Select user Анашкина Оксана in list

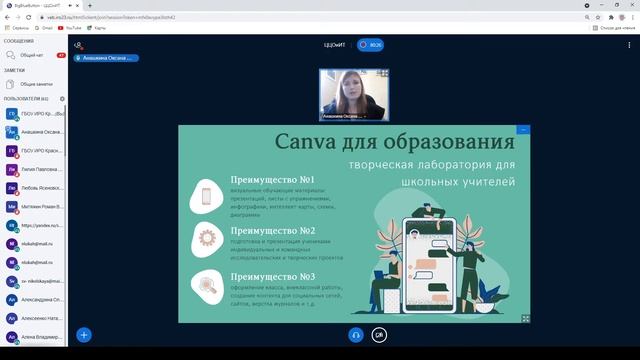coord(34,132)
